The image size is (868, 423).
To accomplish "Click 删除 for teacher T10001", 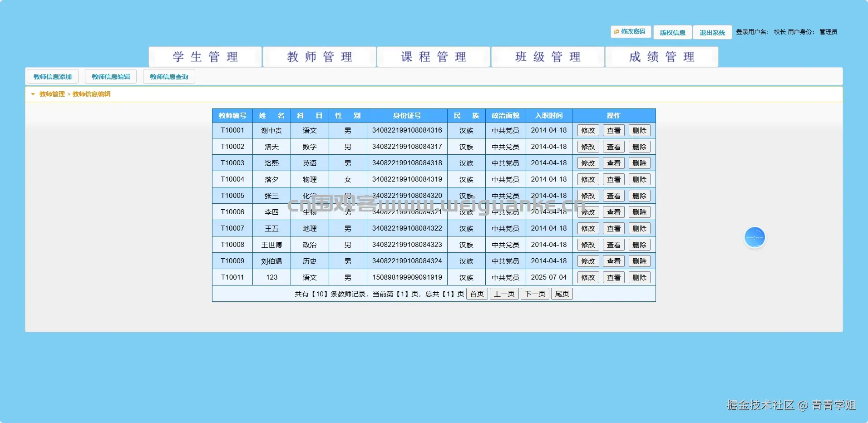I will (639, 131).
